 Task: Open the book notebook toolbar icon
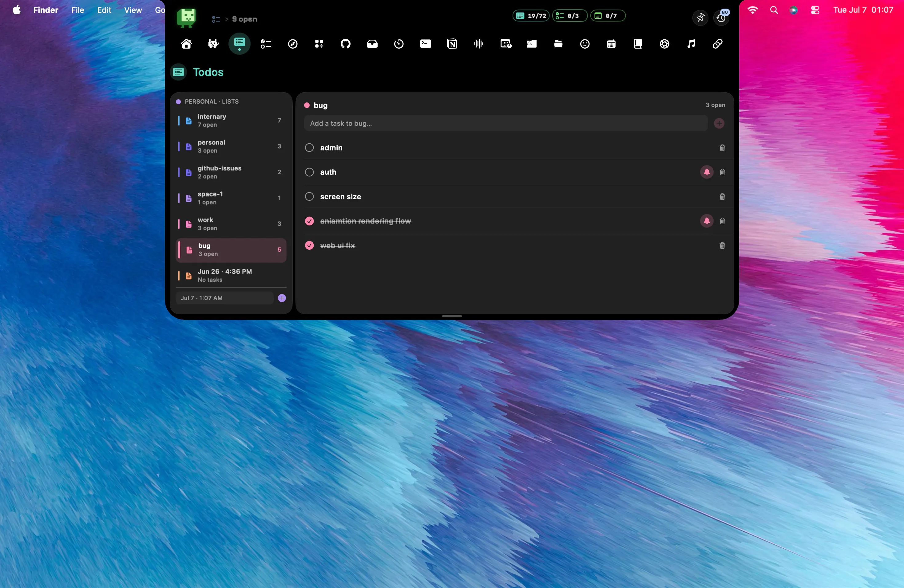click(x=638, y=44)
